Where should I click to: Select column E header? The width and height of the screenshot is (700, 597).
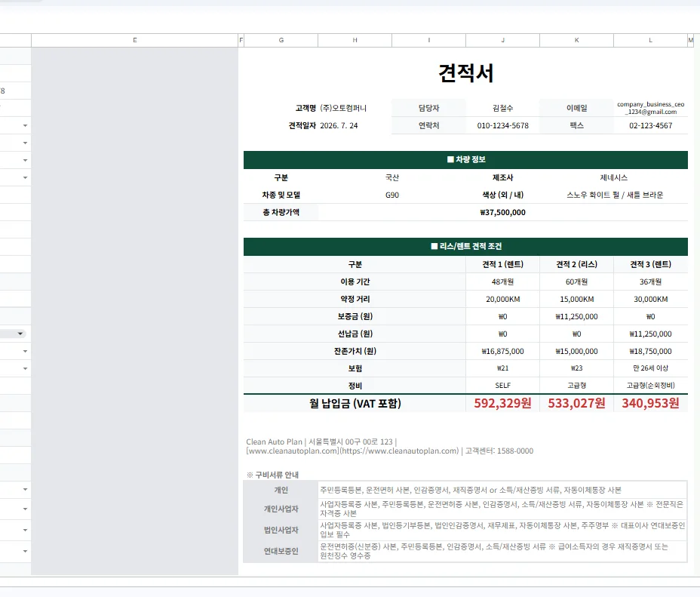pyautogui.click(x=134, y=40)
